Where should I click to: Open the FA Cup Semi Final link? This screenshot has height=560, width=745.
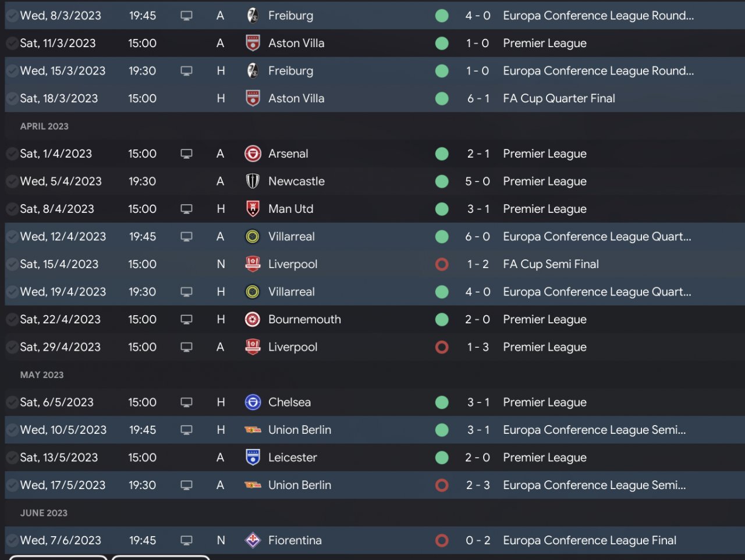click(x=551, y=264)
